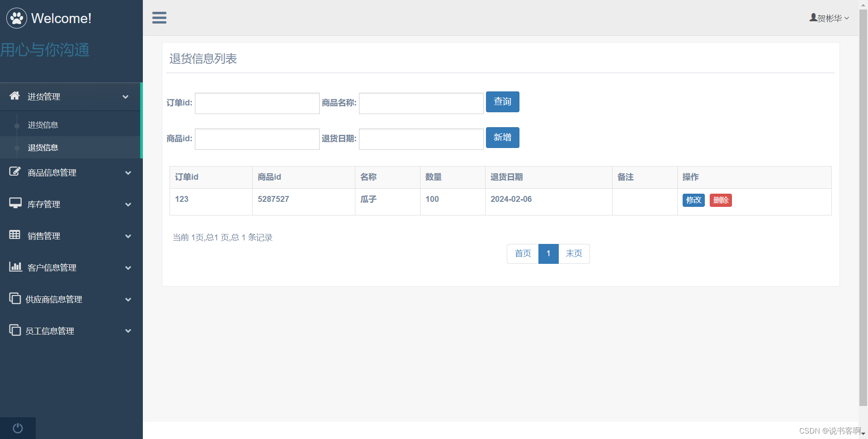Click the paw logo icon
This screenshot has width=868, height=439.
click(17, 18)
